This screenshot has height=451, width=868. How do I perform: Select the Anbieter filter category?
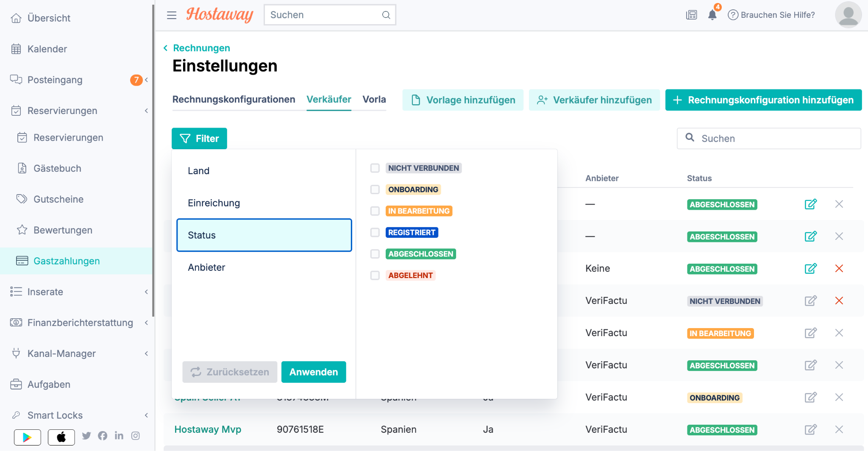[264, 267]
